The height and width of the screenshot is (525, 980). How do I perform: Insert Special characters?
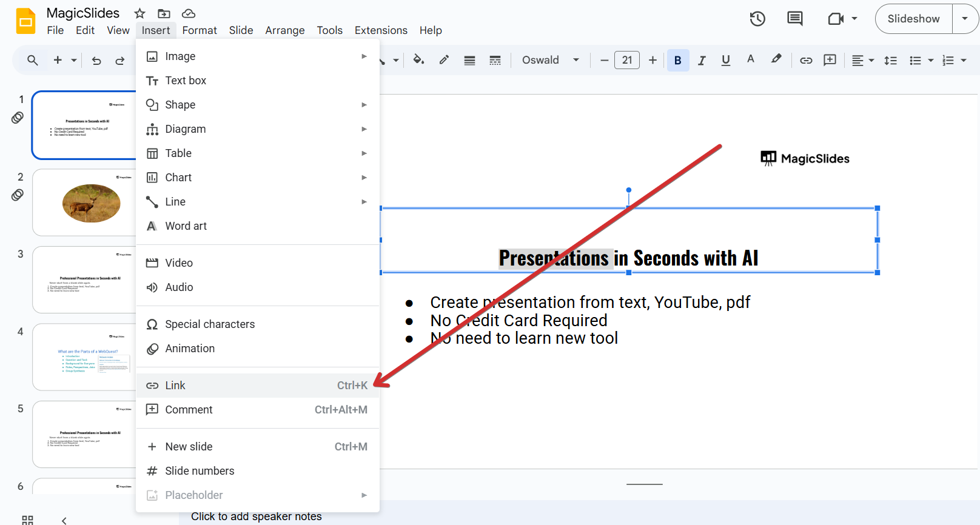(258, 324)
